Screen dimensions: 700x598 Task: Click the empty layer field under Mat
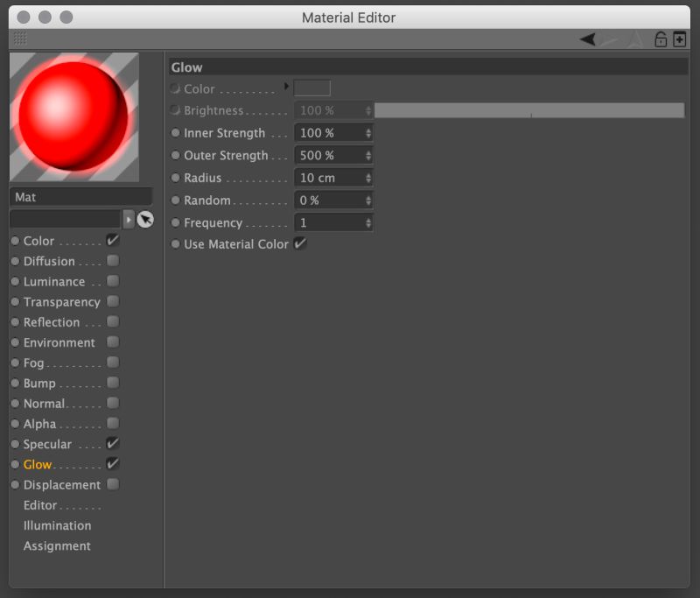pyautogui.click(x=66, y=219)
